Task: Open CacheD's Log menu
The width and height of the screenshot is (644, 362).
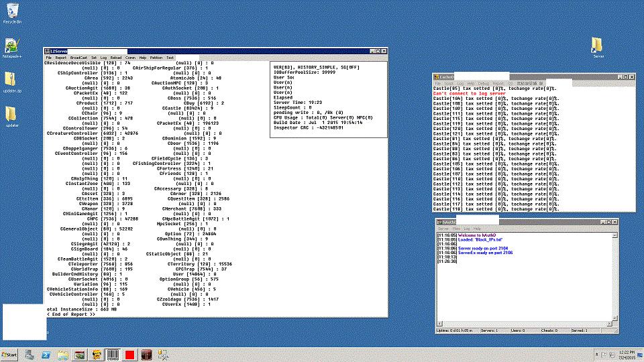Action: (460, 83)
